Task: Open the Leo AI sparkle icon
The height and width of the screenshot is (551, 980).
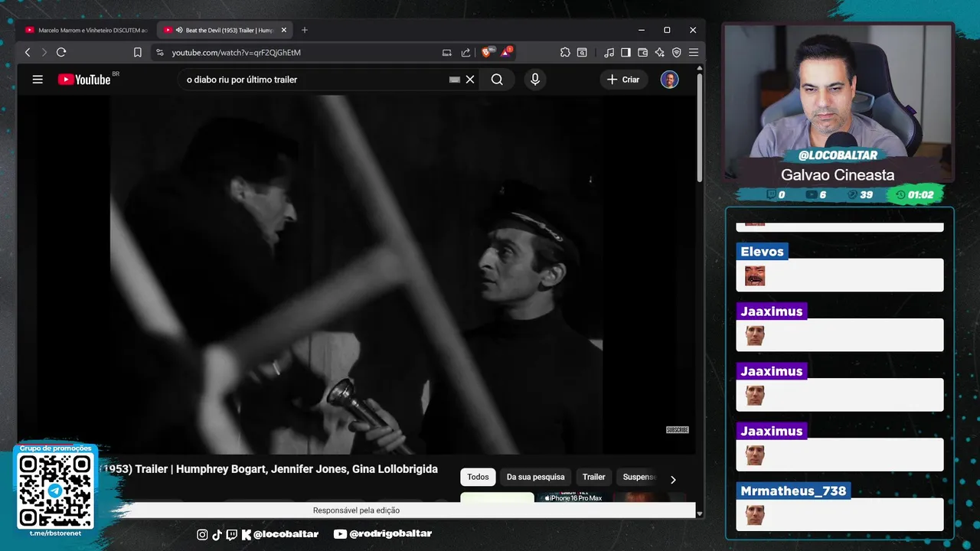Action: (659, 52)
